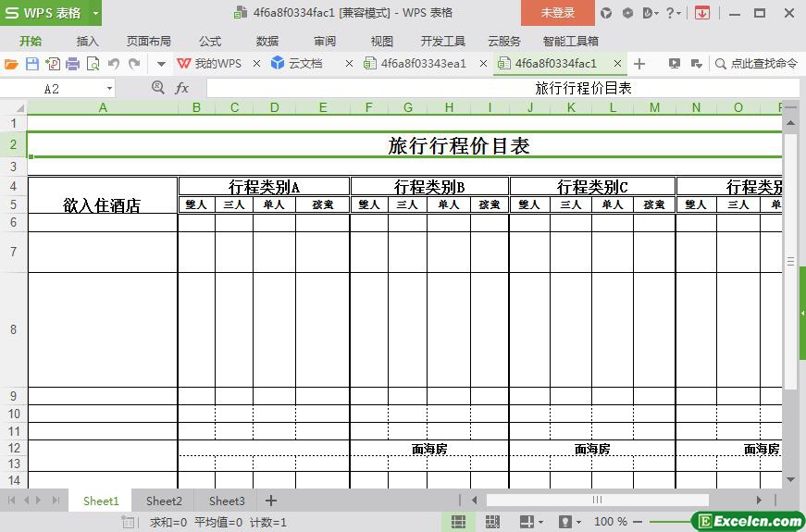This screenshot has height=532, width=806.
Task: Click the 未登录 login button
Action: 558,13
